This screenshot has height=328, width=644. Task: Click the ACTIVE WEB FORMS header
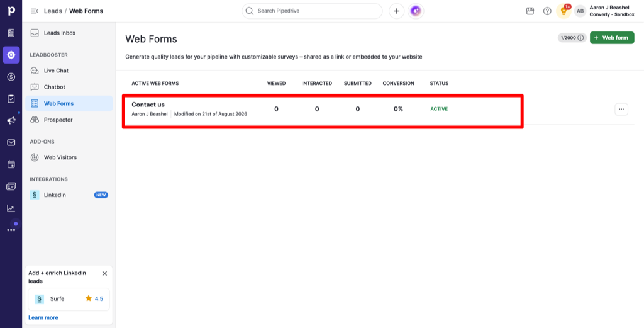pyautogui.click(x=155, y=84)
